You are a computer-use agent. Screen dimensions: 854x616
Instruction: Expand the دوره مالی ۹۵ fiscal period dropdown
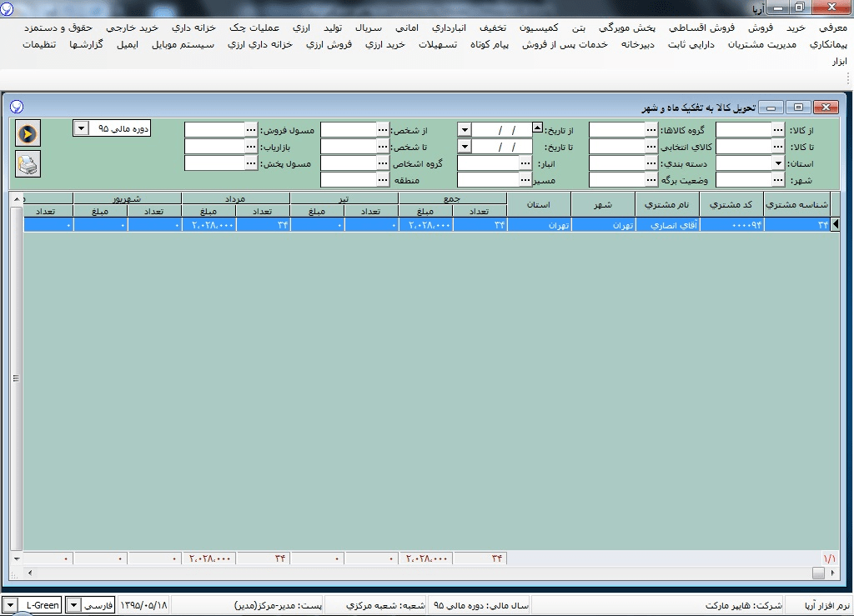tap(82, 128)
